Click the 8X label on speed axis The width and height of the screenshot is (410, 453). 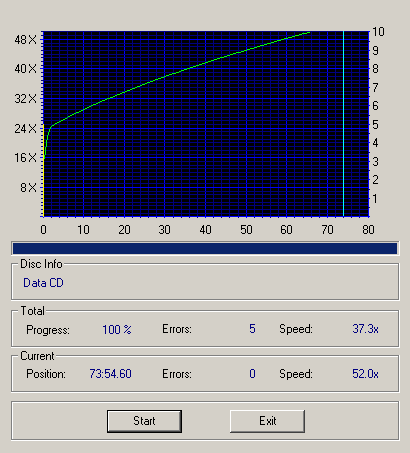[28, 188]
